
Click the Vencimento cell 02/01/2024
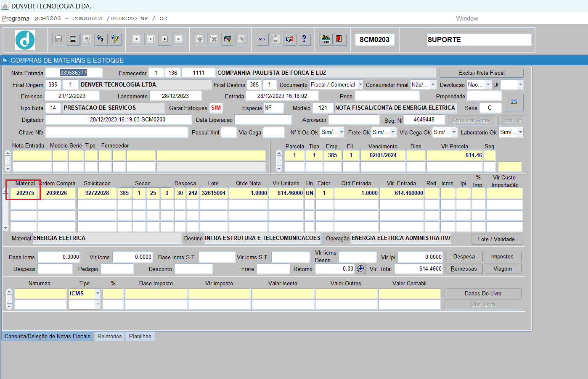coord(383,155)
